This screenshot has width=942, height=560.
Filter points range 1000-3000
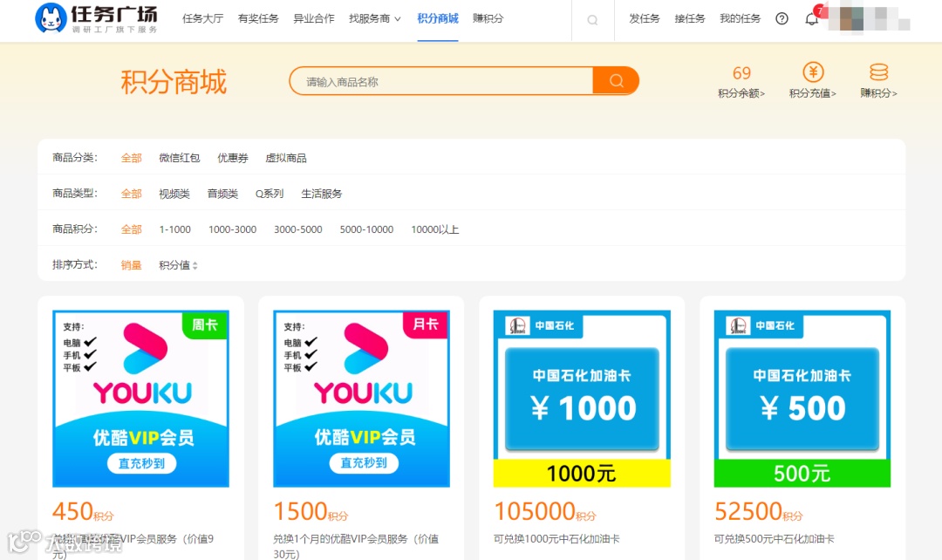pos(233,229)
